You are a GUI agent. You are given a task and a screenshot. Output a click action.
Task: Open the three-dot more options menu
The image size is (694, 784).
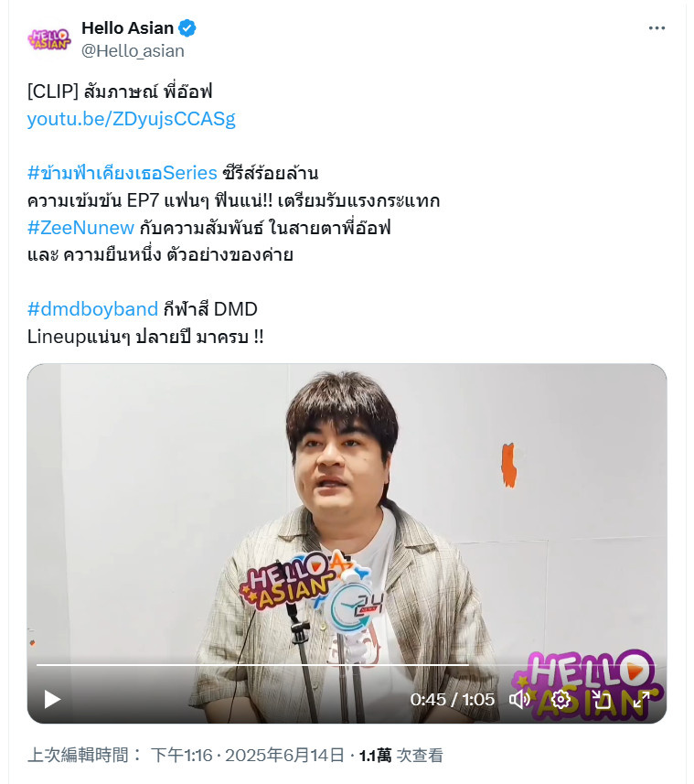(657, 28)
